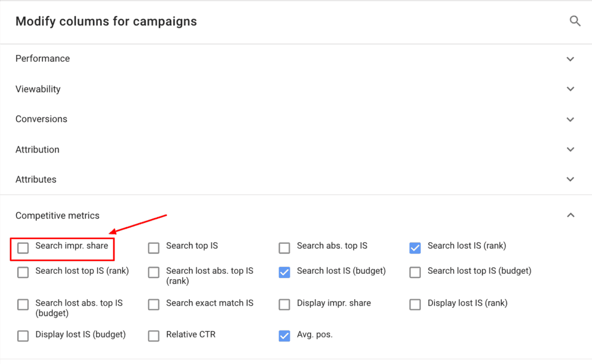The image size is (592, 364).
Task: Check the Search top IS box
Action: point(154,248)
